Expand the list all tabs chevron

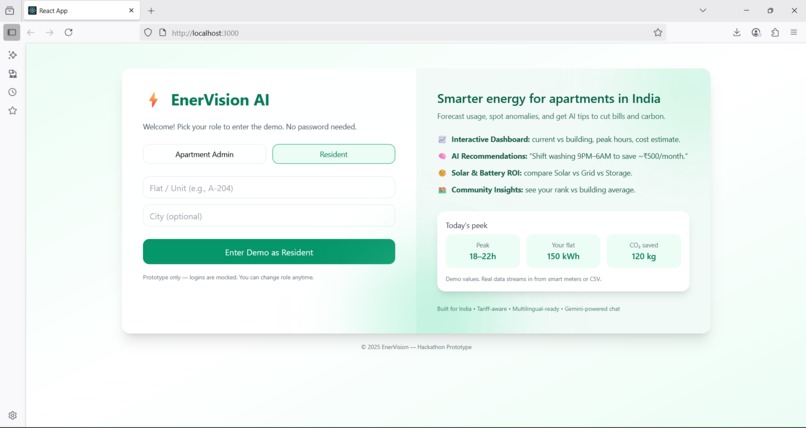tap(703, 10)
